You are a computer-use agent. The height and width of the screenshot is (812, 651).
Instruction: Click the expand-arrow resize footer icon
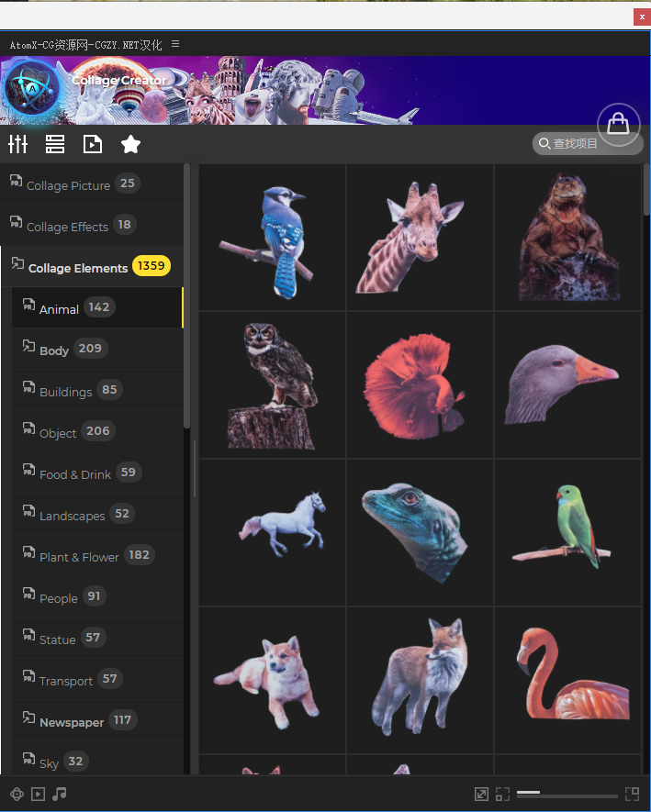481,794
